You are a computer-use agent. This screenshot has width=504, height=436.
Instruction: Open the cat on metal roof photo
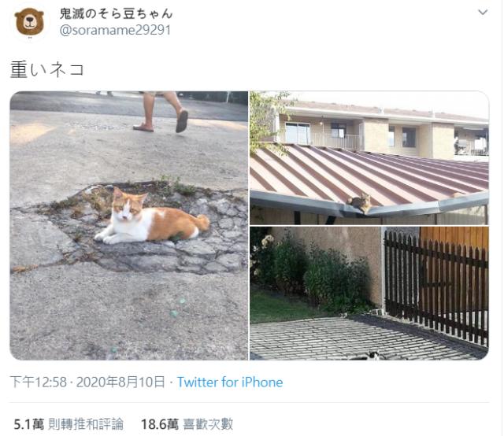pos(369,157)
